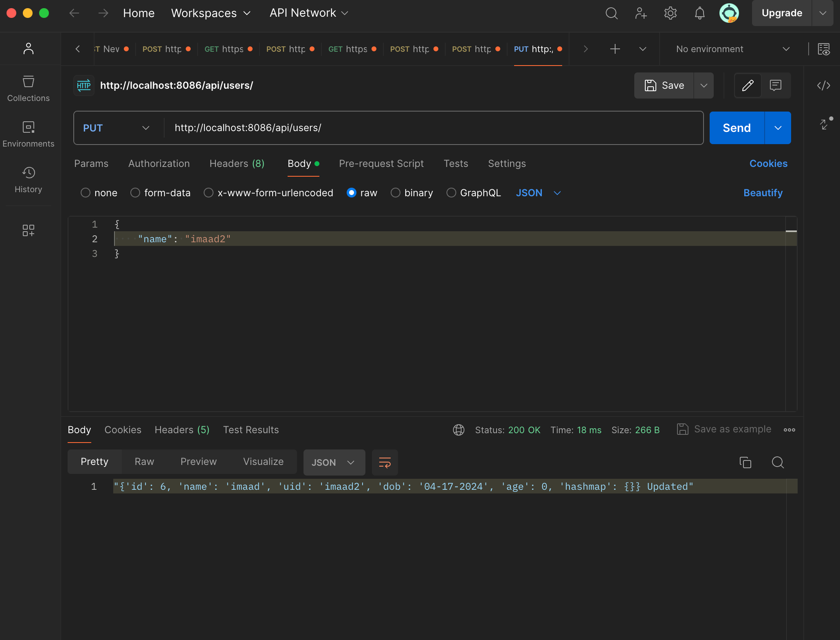Go forward with the right arrow

(x=103, y=13)
